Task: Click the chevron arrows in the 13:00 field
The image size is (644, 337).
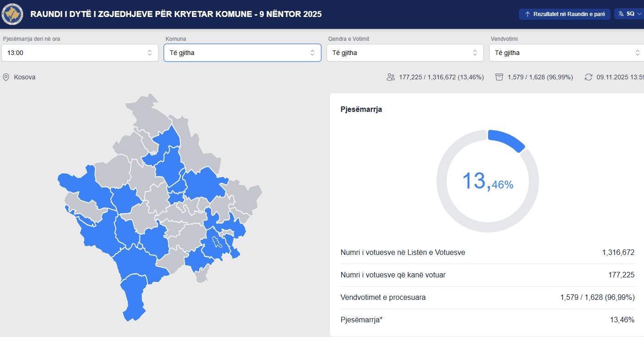Action: point(150,53)
